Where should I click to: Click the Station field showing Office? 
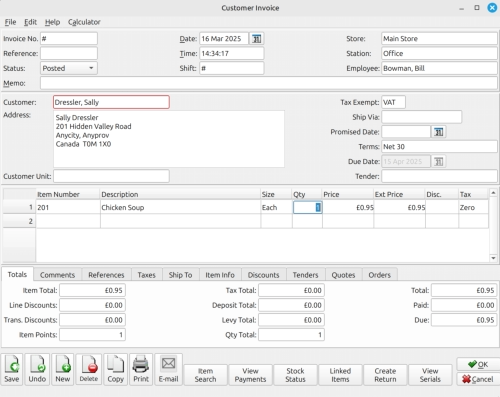pos(439,53)
